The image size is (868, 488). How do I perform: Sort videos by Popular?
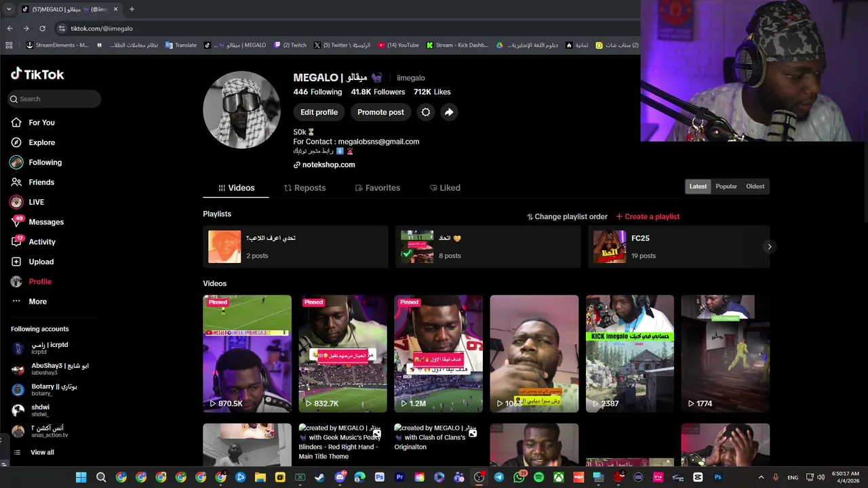coord(726,186)
